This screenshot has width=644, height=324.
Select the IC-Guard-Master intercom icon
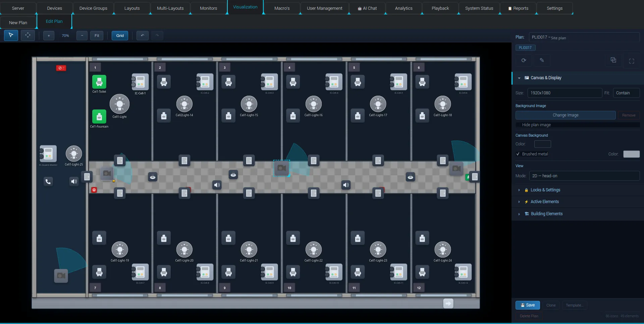48,154
